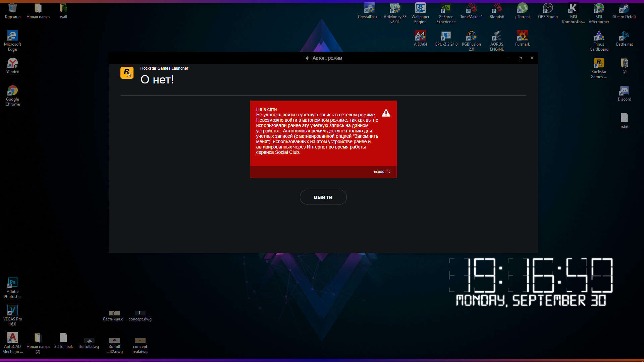This screenshot has width=644, height=362.
Task: Select the Adobe Photoshop desktop shortcut
Action: pos(12,288)
